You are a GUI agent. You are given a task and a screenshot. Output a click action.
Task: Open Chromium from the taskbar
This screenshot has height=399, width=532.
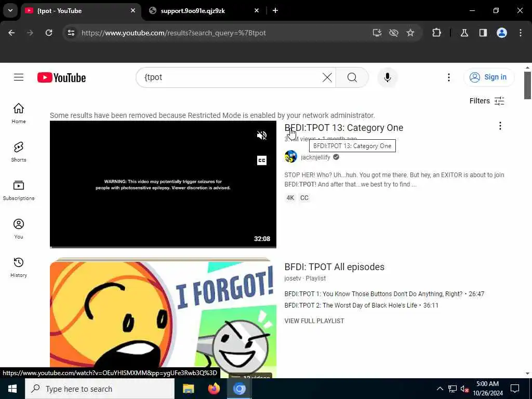(x=239, y=389)
